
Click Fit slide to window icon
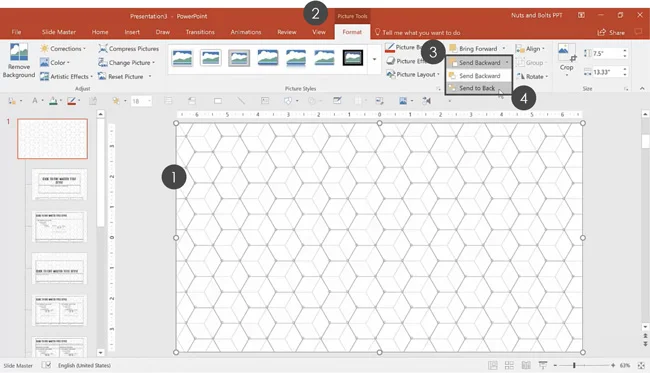(x=641, y=365)
